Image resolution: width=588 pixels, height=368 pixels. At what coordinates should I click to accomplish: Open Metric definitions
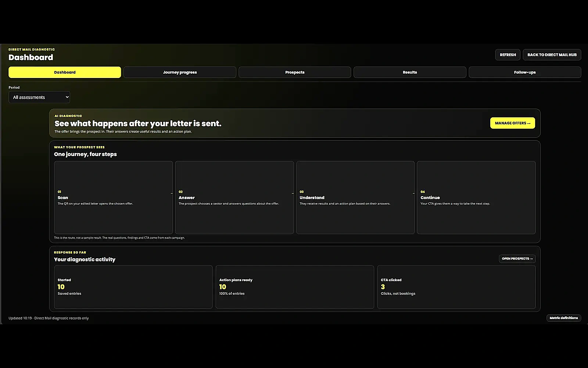(564, 318)
